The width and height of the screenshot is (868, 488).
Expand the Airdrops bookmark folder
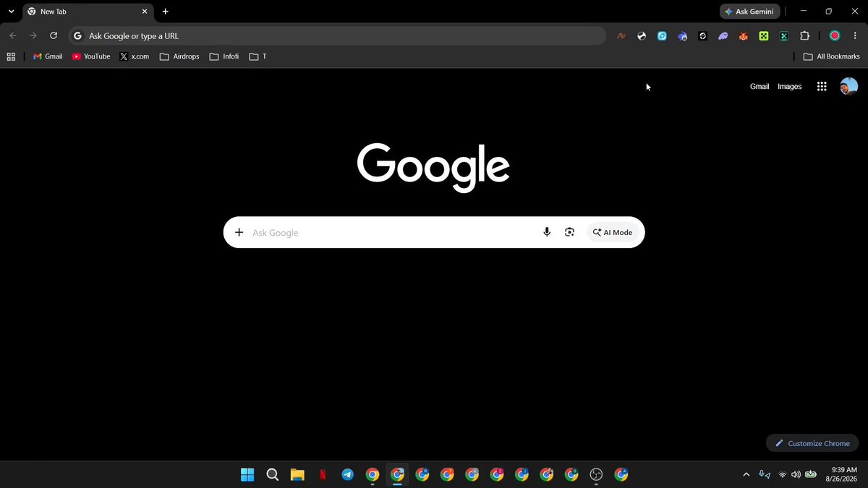point(179,56)
